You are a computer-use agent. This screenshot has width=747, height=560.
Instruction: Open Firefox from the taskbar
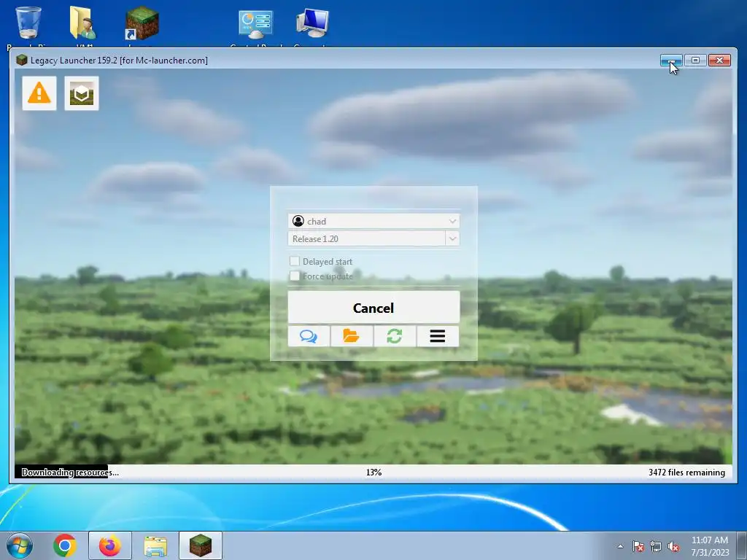click(110, 545)
